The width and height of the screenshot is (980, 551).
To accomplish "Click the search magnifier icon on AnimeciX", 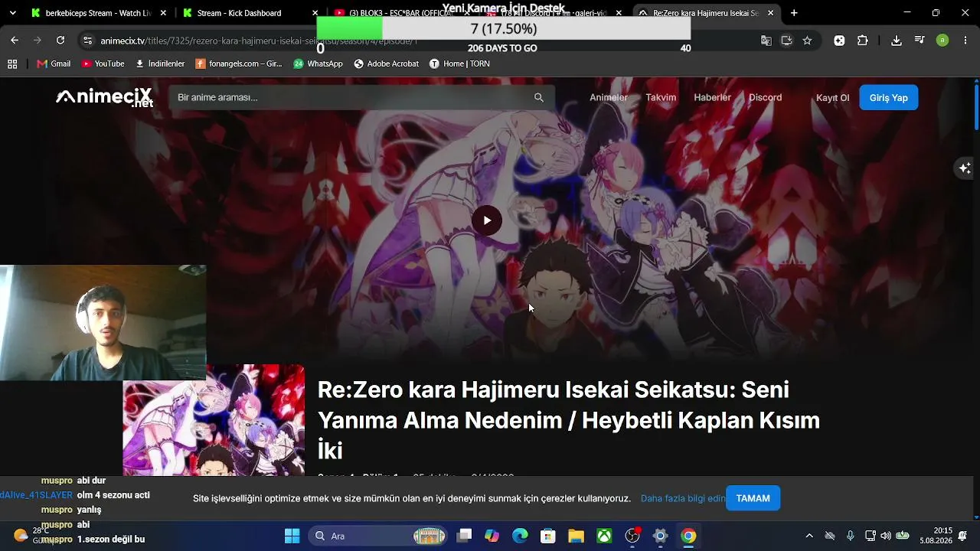I will pos(539,97).
